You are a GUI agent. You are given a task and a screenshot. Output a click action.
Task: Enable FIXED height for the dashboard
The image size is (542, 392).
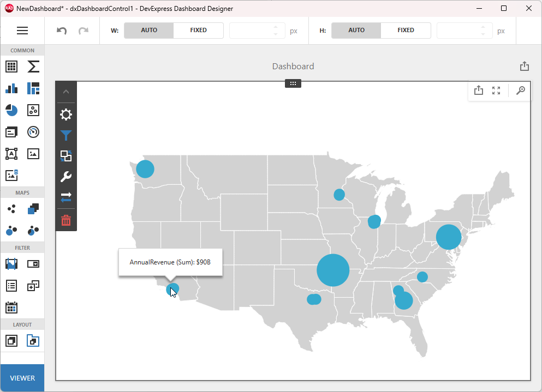(x=406, y=31)
